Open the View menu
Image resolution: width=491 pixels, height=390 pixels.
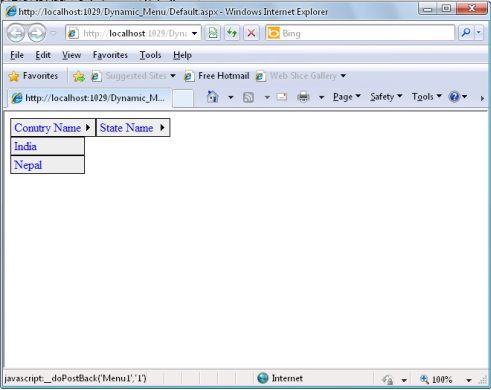71,55
